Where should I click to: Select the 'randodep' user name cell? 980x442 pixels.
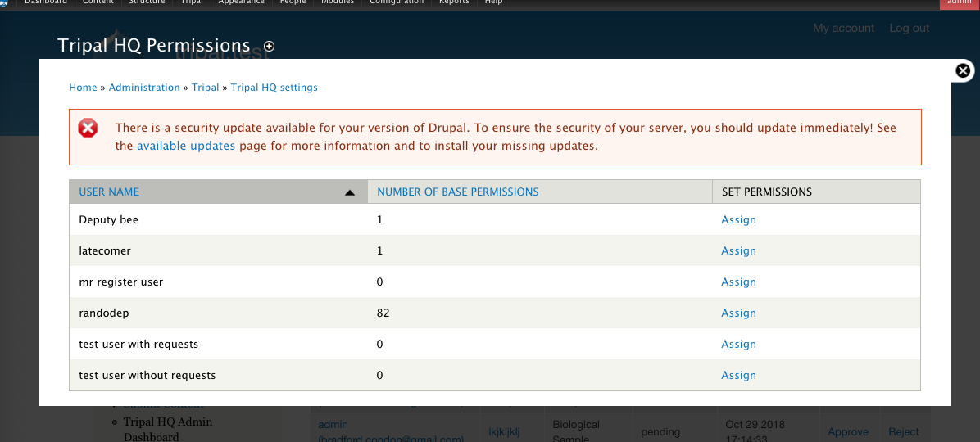(219, 313)
